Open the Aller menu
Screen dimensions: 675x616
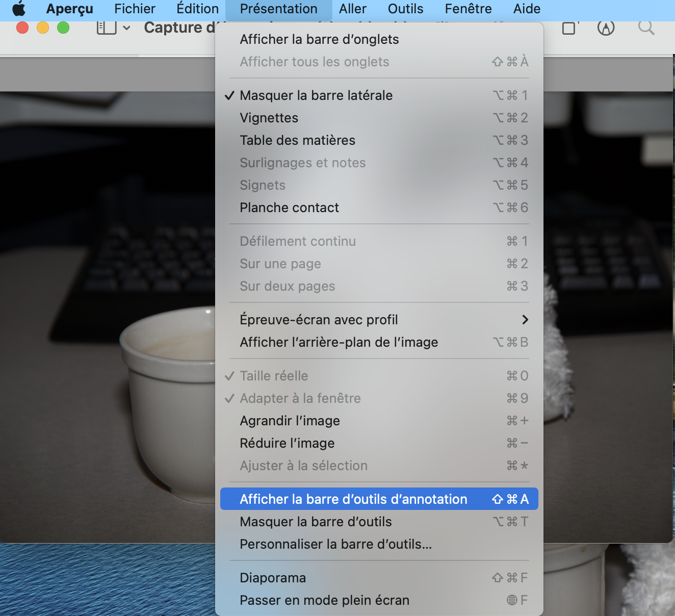(x=353, y=9)
